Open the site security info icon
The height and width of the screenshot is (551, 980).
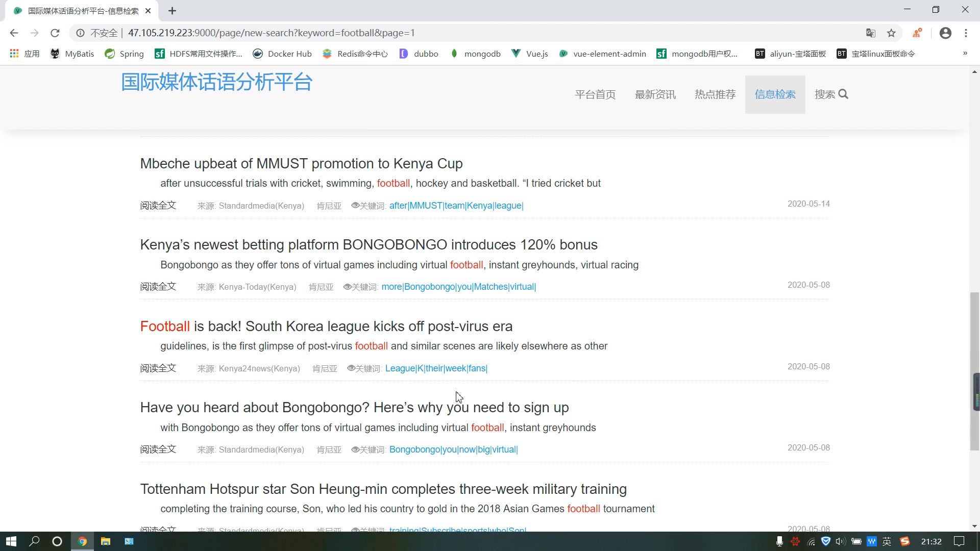[80, 33]
